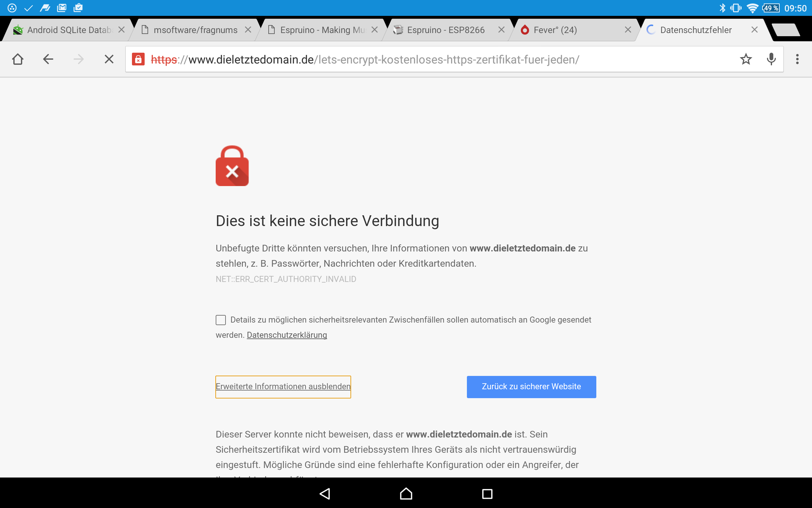Open the double-flag notification icon

tap(45, 8)
